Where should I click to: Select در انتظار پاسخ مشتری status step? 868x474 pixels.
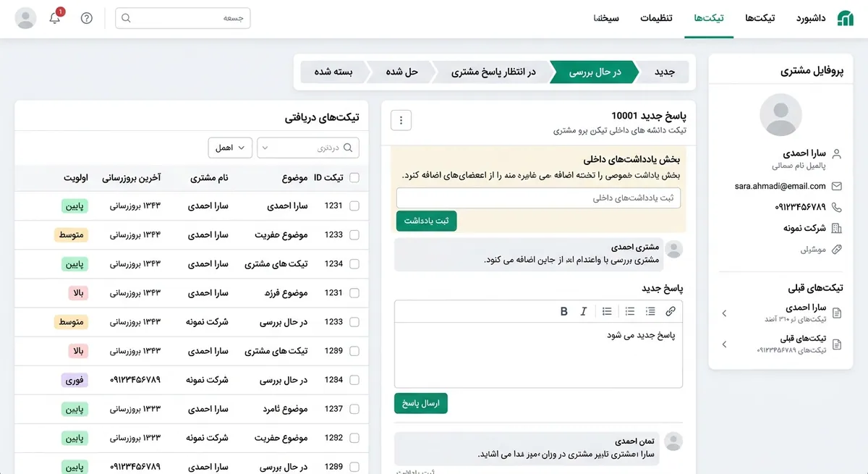(493, 72)
